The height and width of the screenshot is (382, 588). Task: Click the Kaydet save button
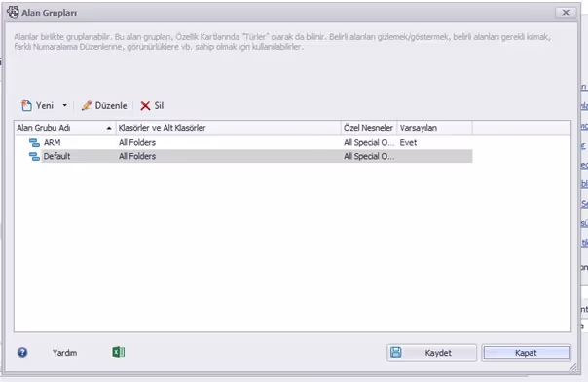(431, 353)
